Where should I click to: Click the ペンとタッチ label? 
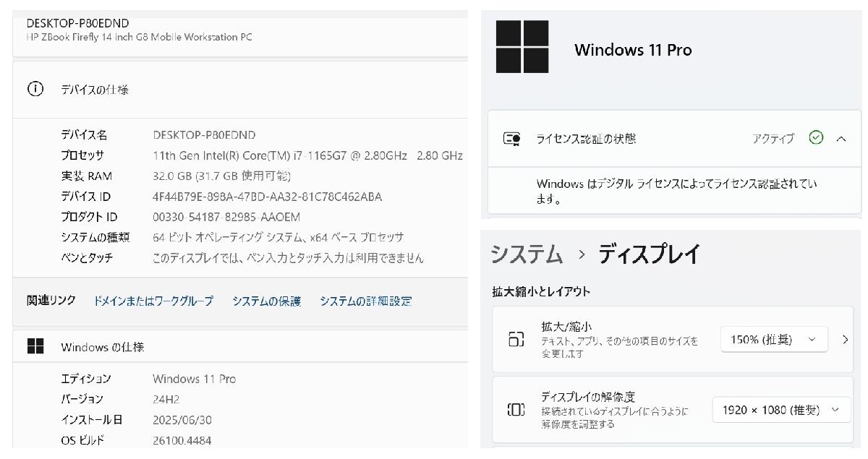(x=87, y=257)
